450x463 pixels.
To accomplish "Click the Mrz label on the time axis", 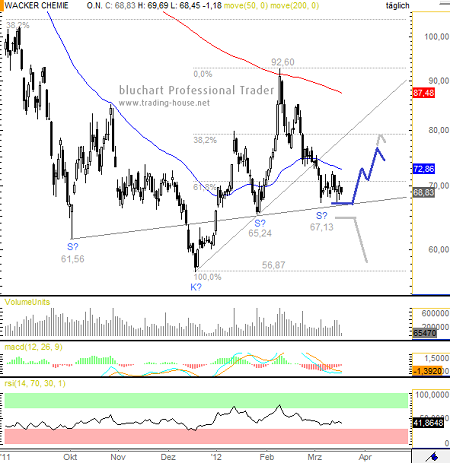I will tap(315, 457).
